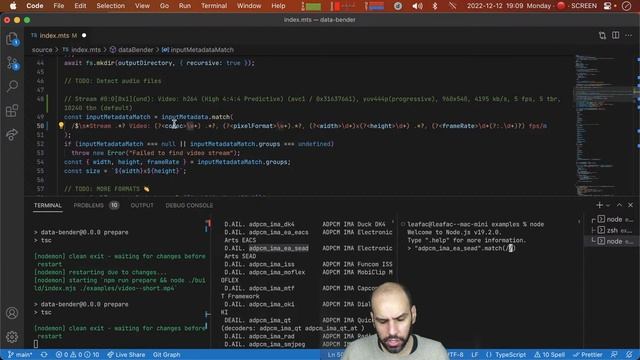640x360 pixels.
Task: Open the Code application menu
Action: (x=35, y=6)
